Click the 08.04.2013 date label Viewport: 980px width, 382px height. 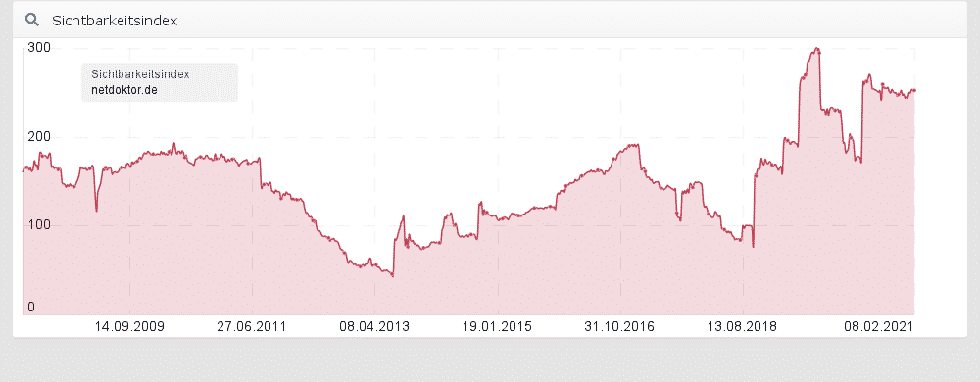click(374, 326)
